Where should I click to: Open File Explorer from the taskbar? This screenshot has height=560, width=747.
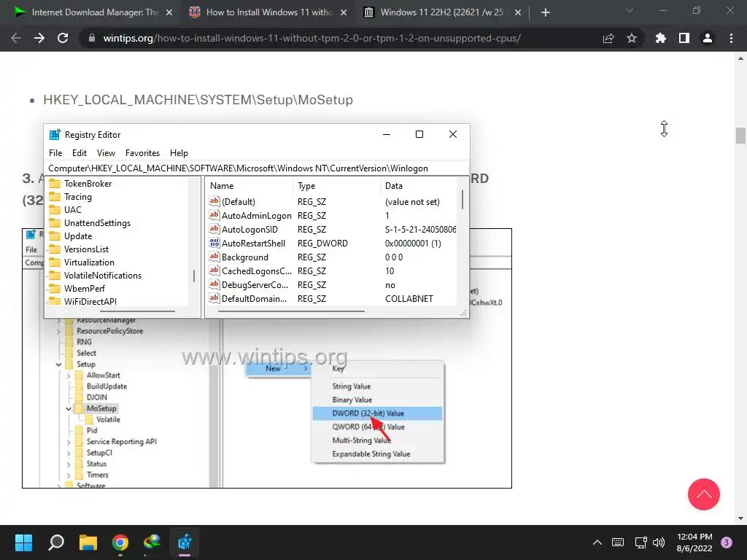(x=88, y=542)
